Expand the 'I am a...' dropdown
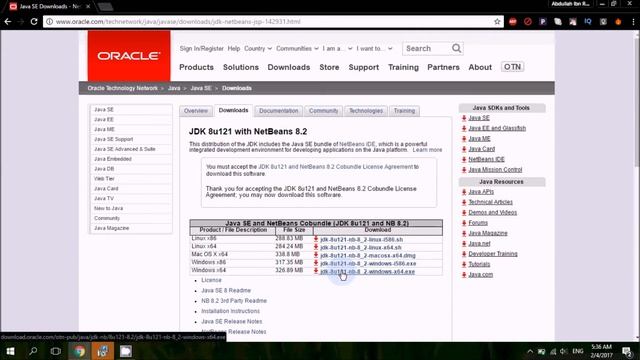This screenshot has width=640, height=360. [337, 49]
